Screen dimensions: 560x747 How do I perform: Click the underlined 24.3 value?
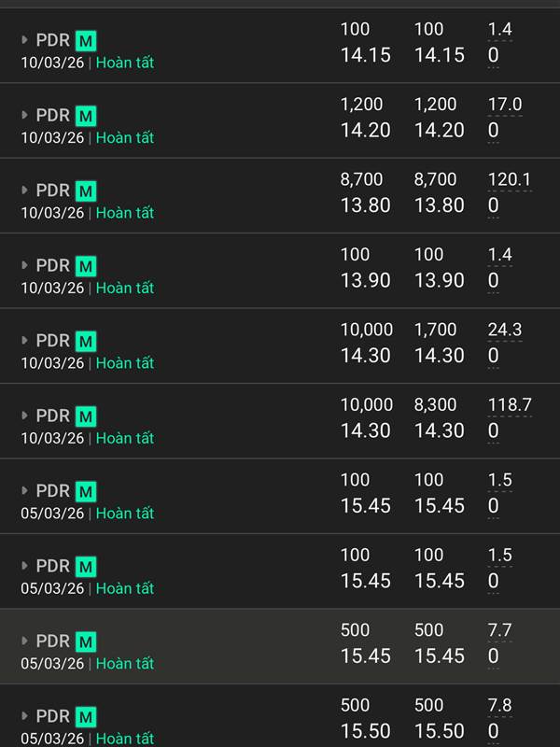pos(505,330)
